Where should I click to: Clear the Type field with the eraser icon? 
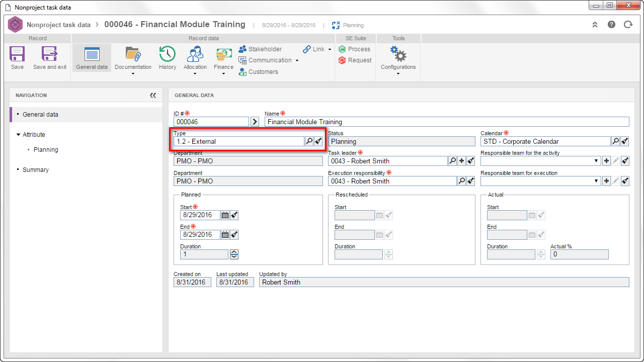[x=318, y=142]
